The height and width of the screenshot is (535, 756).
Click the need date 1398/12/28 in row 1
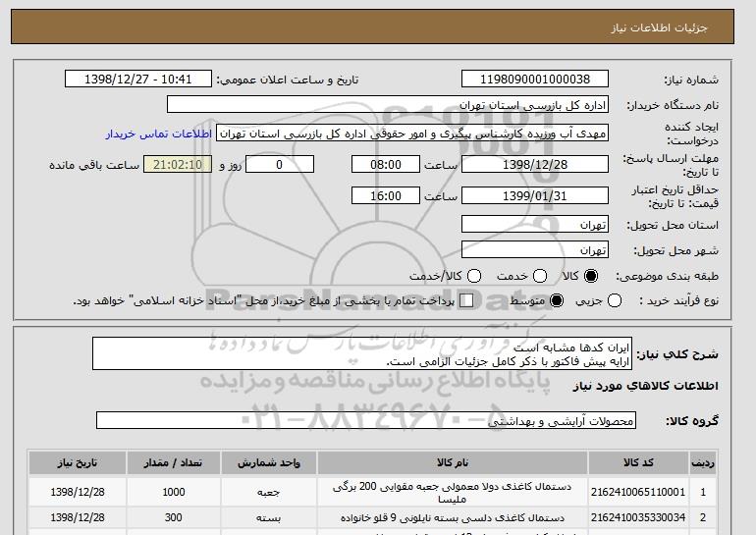tap(78, 492)
